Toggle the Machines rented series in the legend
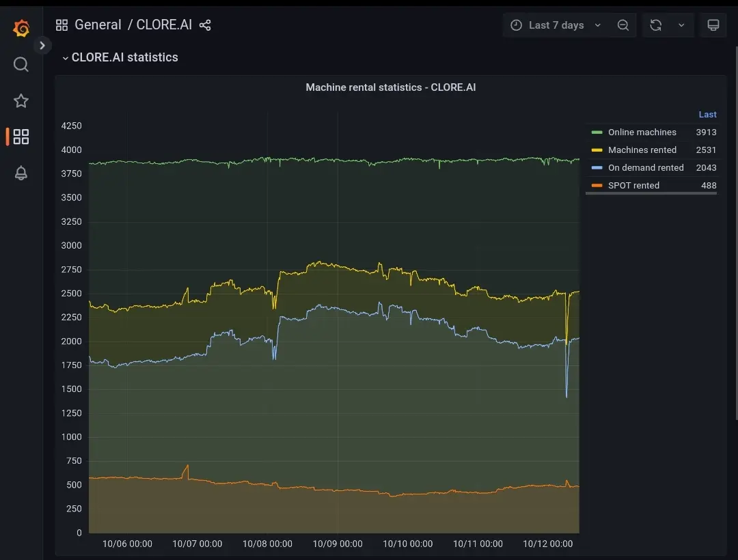Screen dimensions: 738x560 [642, 150]
